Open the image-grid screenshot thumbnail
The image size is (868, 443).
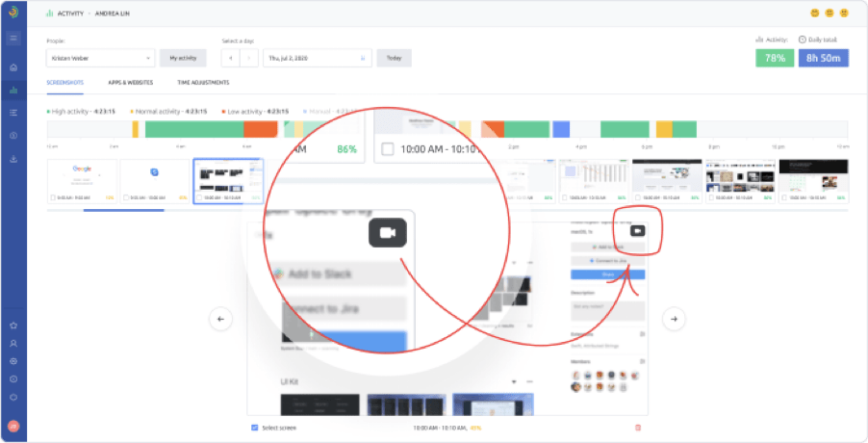[x=740, y=181]
